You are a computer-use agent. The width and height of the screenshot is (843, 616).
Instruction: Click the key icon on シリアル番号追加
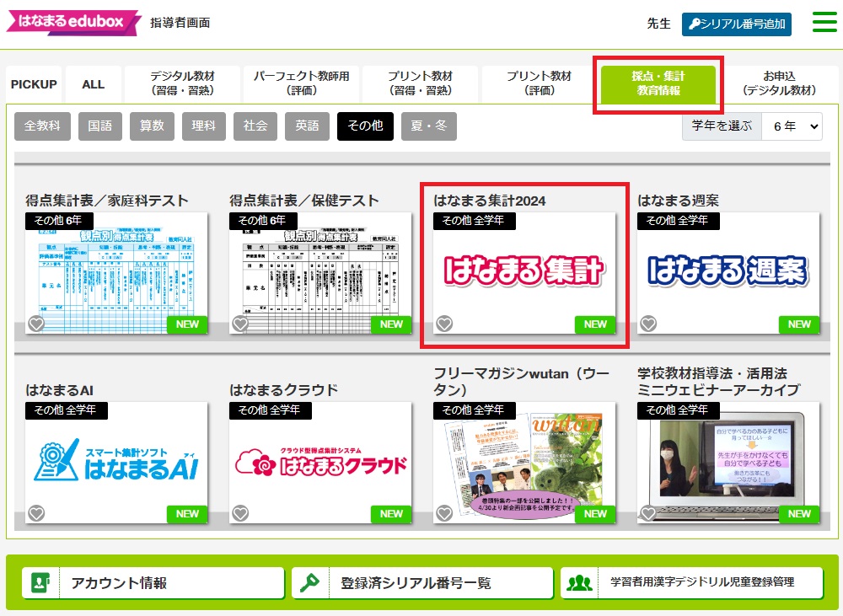(694, 24)
